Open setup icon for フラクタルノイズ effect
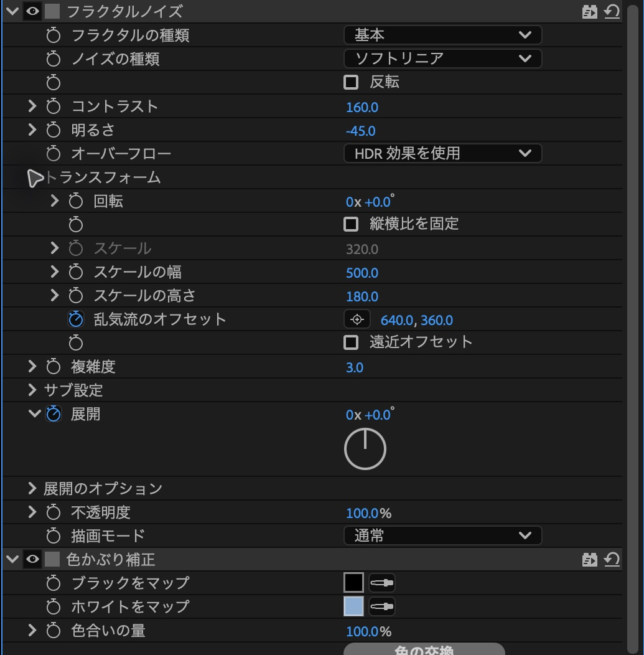 point(589,12)
